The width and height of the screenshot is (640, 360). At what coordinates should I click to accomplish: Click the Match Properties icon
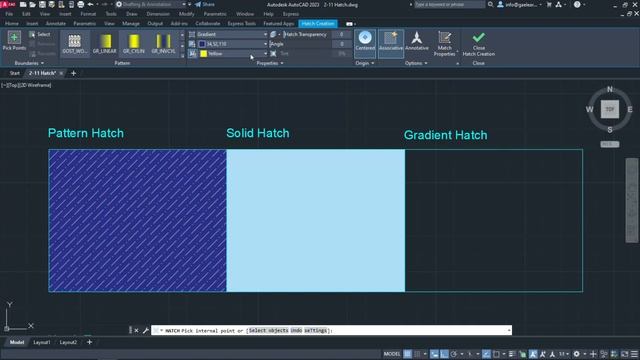444,38
